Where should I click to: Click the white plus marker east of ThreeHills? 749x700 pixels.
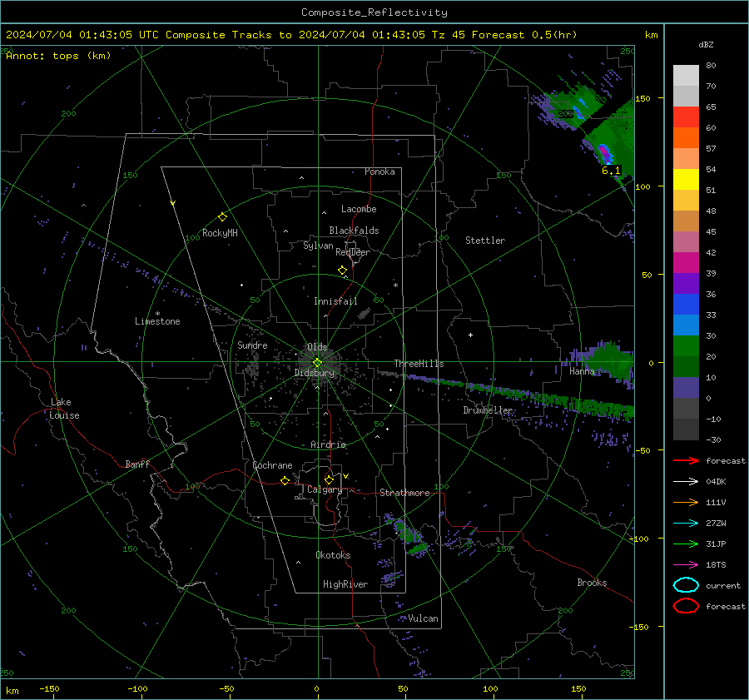click(x=470, y=335)
